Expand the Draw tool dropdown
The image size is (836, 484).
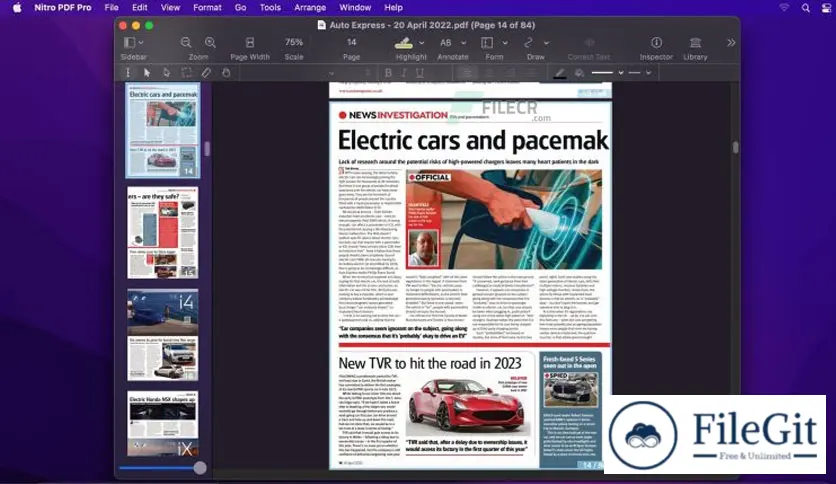tap(546, 43)
